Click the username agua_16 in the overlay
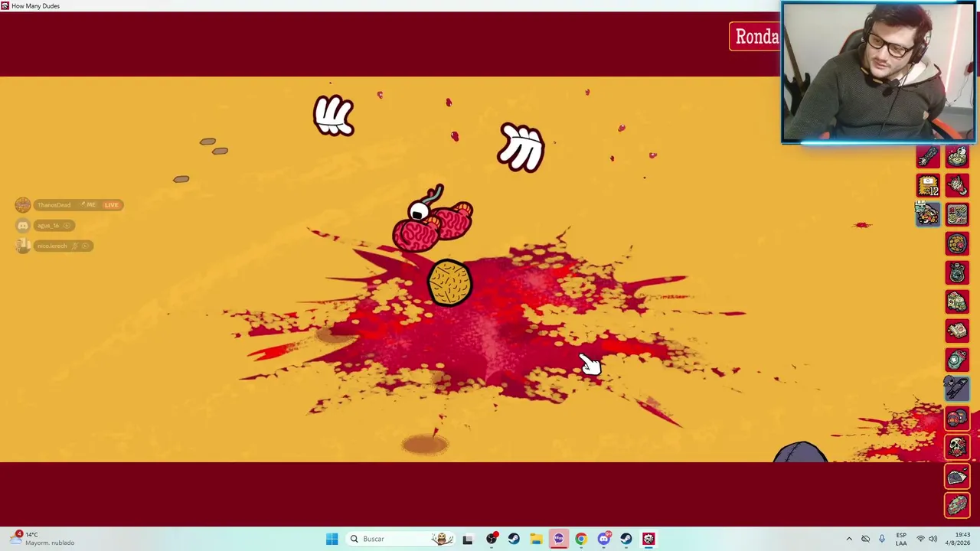Screen dimensions: 980x551 (48, 226)
